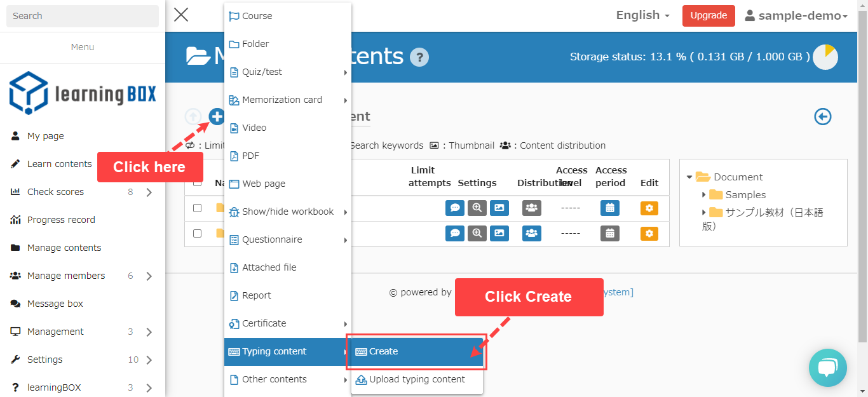Choose Upload typing content menu item
This screenshot has width=868, height=397.
416,379
